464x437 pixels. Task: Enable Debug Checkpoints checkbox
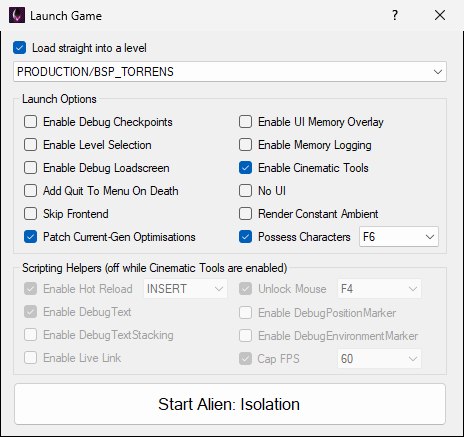pos(30,122)
